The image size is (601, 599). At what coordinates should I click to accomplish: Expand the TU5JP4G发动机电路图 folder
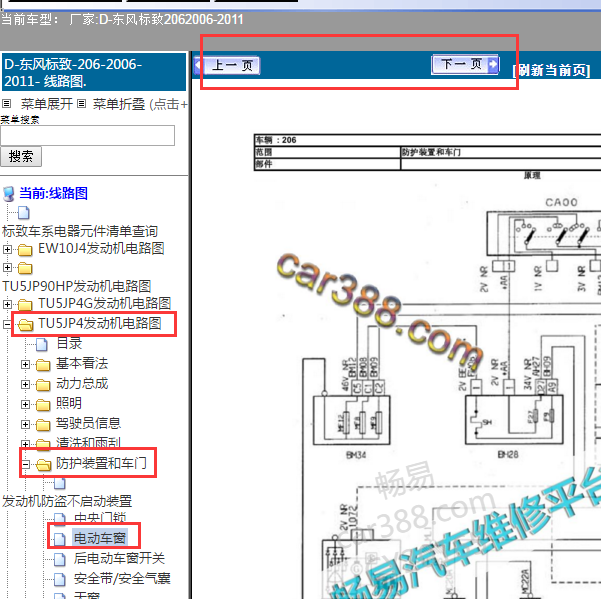(x=7, y=304)
